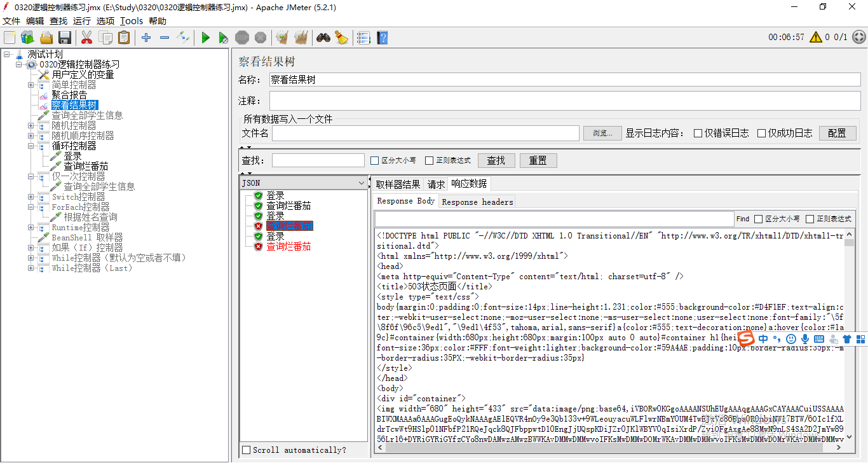Open Help via blue question-mark icon
Viewport: 868px width, 463px height.
click(x=382, y=38)
